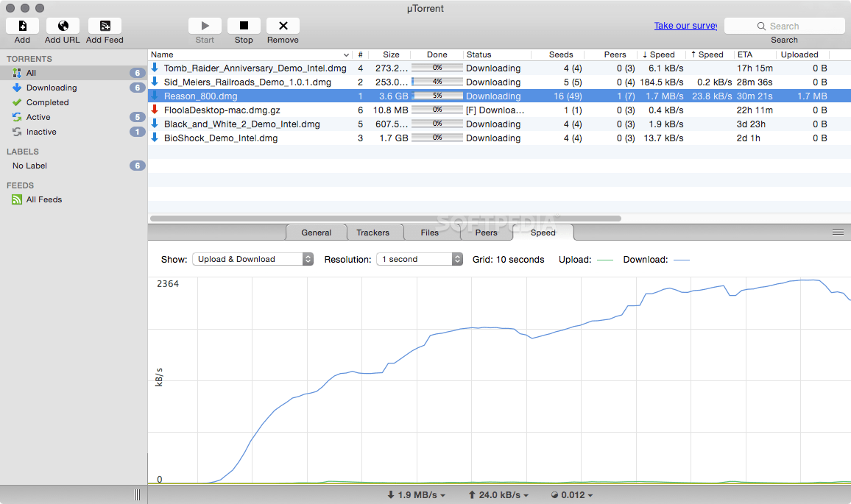The width and height of the screenshot is (851, 504).
Task: Click the red arrow icon of FloolaDesktop row
Action: (x=155, y=110)
